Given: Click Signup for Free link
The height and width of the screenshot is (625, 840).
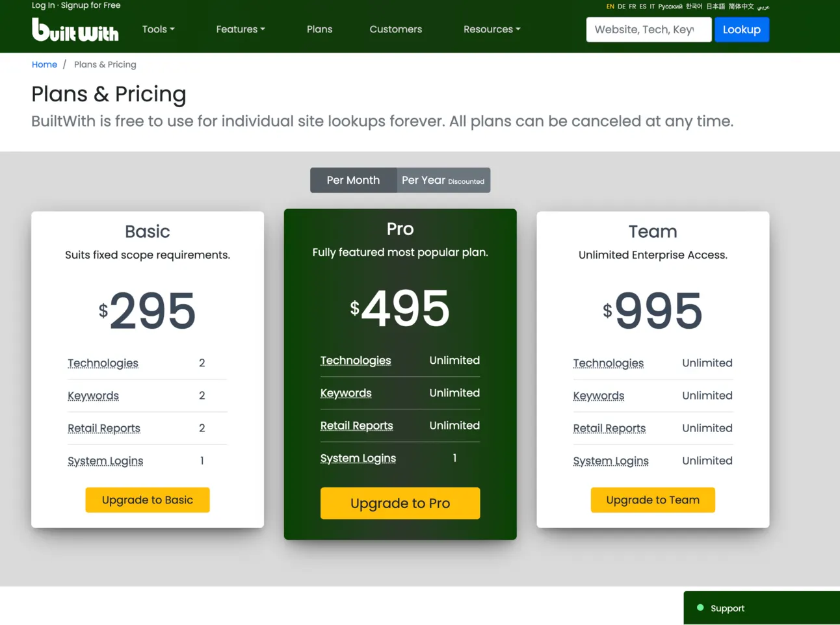Looking at the screenshot, I should [91, 5].
